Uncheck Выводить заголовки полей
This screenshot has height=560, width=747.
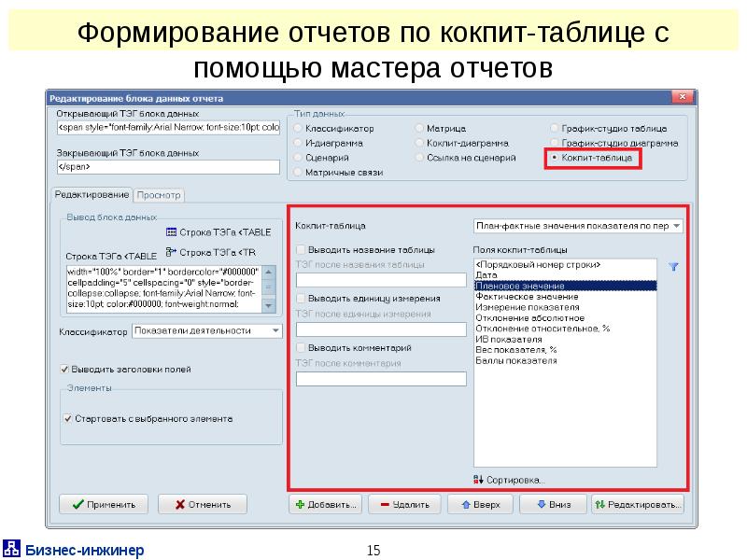tap(64, 368)
